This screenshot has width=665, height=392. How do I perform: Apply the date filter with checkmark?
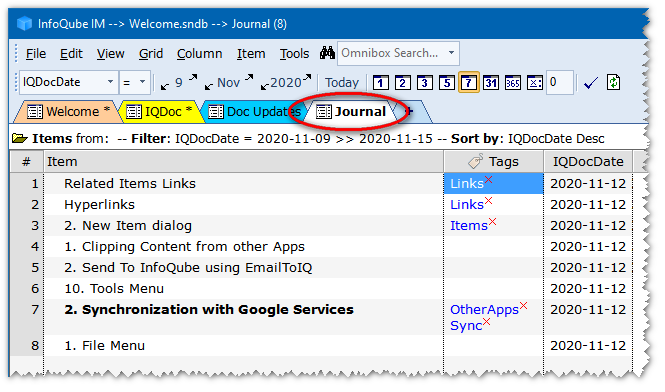click(591, 83)
